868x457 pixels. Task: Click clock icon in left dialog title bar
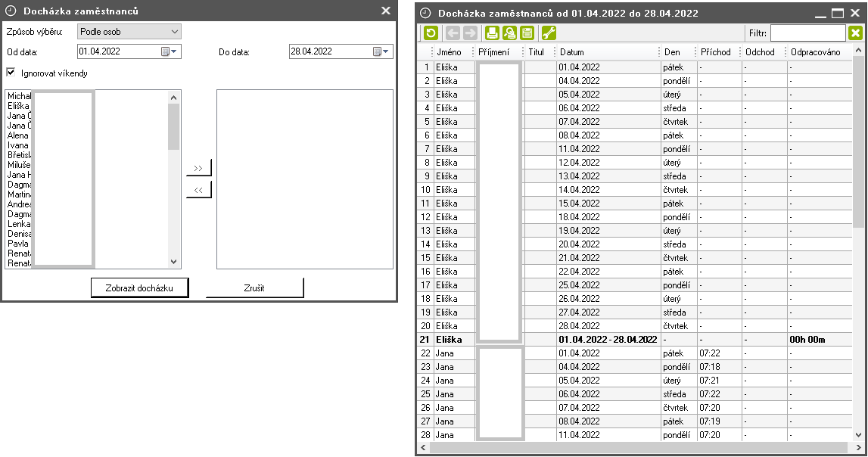tap(11, 11)
